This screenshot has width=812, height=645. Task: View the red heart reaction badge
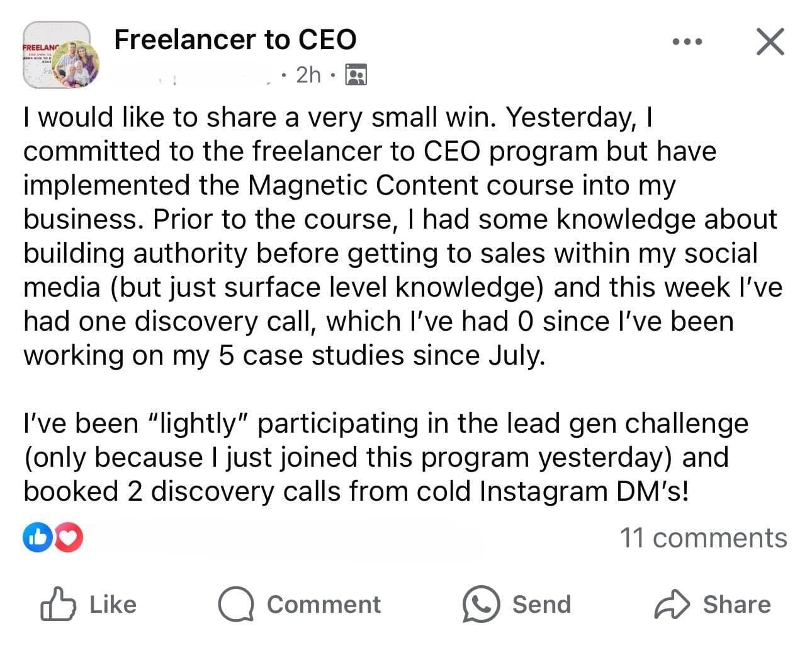click(69, 537)
